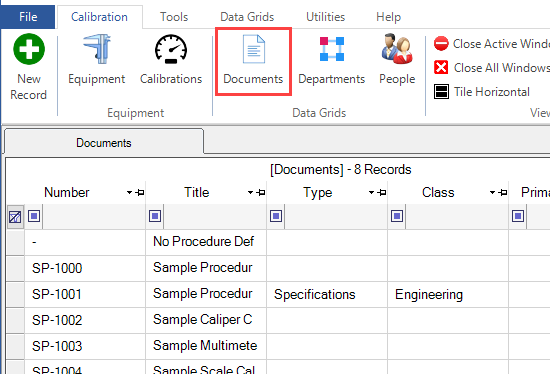This screenshot has height=374, width=550.
Task: Open the Title column dropdown arrow
Action: click(250, 192)
